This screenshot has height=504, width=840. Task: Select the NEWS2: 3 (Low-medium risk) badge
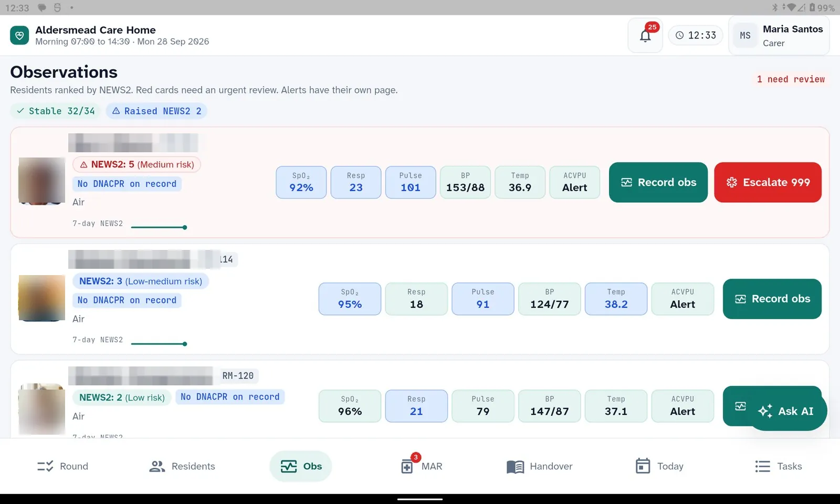click(x=141, y=281)
